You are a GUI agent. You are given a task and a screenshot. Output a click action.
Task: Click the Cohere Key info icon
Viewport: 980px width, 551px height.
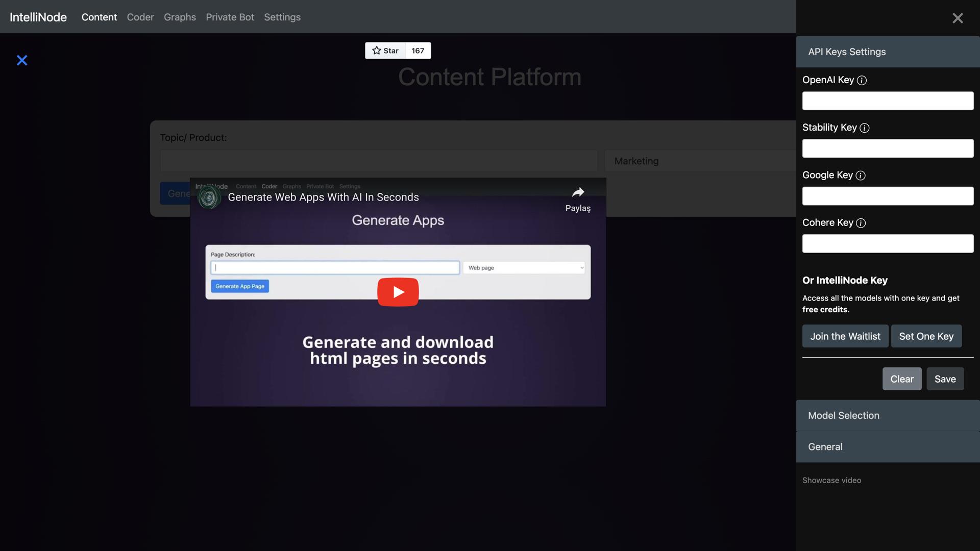coord(861,223)
